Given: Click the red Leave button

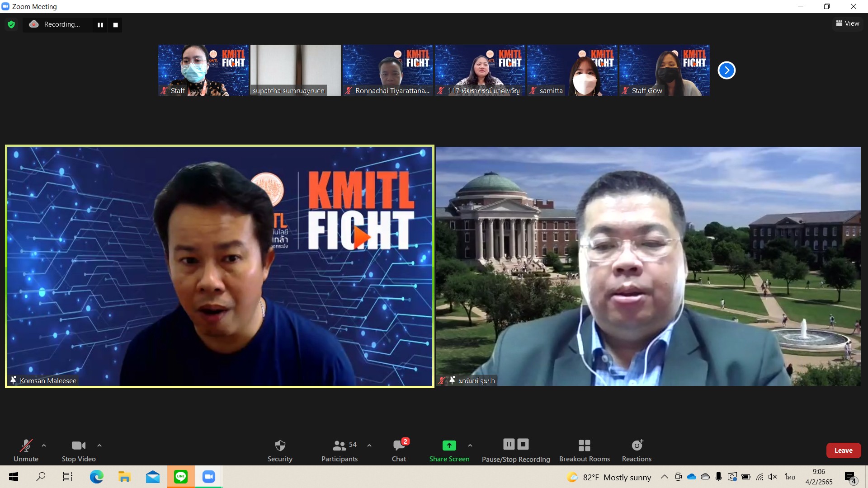Looking at the screenshot, I should 843,450.
